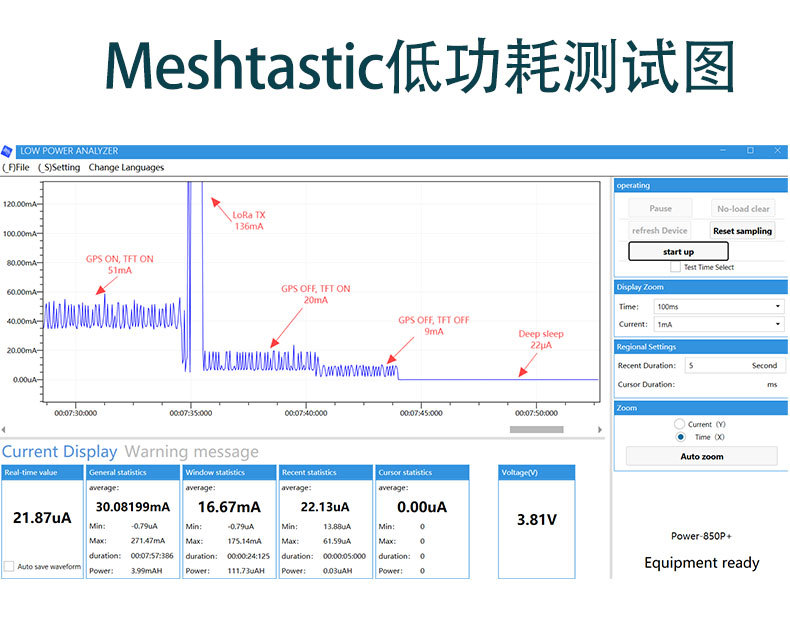Minimize the Low Power Analyzer window

723,150
